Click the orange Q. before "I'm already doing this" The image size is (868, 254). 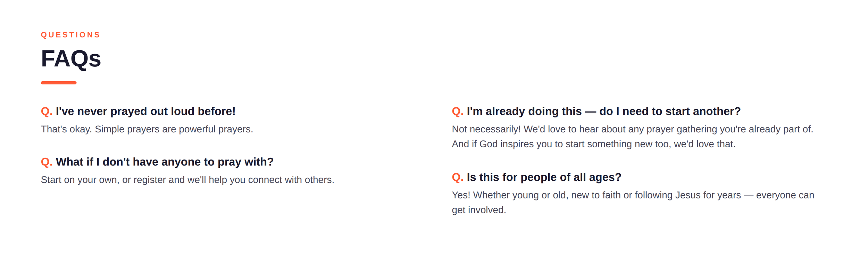click(458, 111)
